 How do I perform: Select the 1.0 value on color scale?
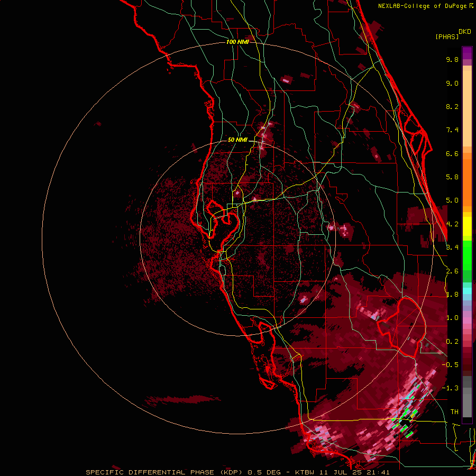452,318
